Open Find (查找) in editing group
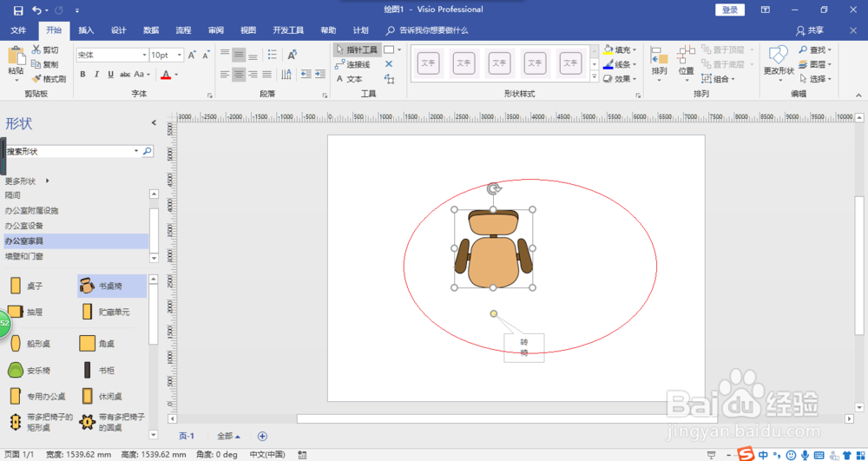Image resolution: width=868 pixels, height=461 pixels. click(x=815, y=49)
